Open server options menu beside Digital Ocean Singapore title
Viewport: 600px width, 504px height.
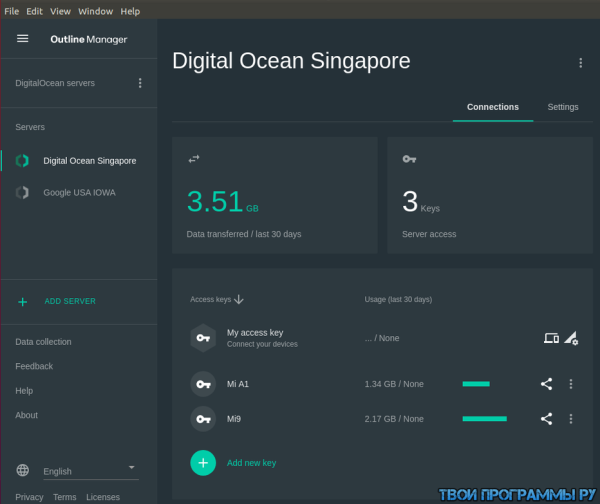580,63
